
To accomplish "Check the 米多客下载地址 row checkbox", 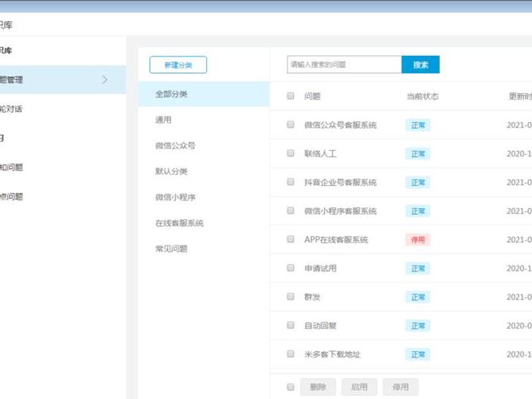I will pyautogui.click(x=291, y=354).
